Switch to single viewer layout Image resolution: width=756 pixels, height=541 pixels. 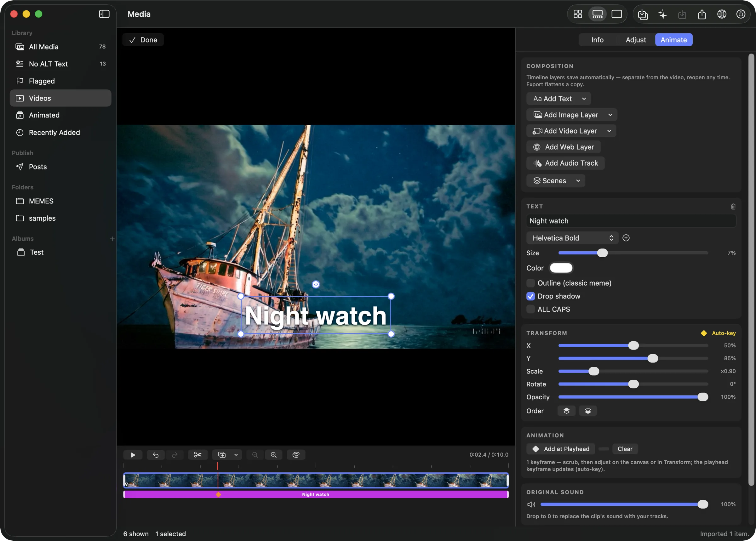pyautogui.click(x=617, y=14)
